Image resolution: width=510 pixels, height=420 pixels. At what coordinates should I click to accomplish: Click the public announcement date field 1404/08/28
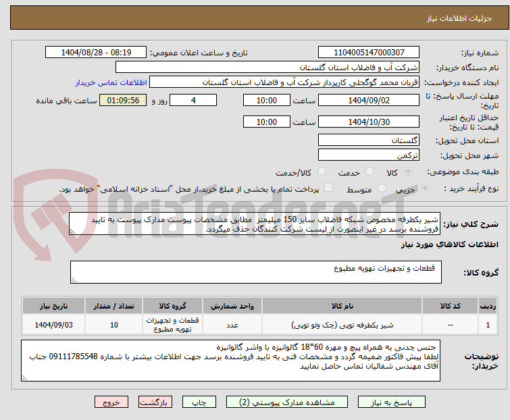point(96,53)
